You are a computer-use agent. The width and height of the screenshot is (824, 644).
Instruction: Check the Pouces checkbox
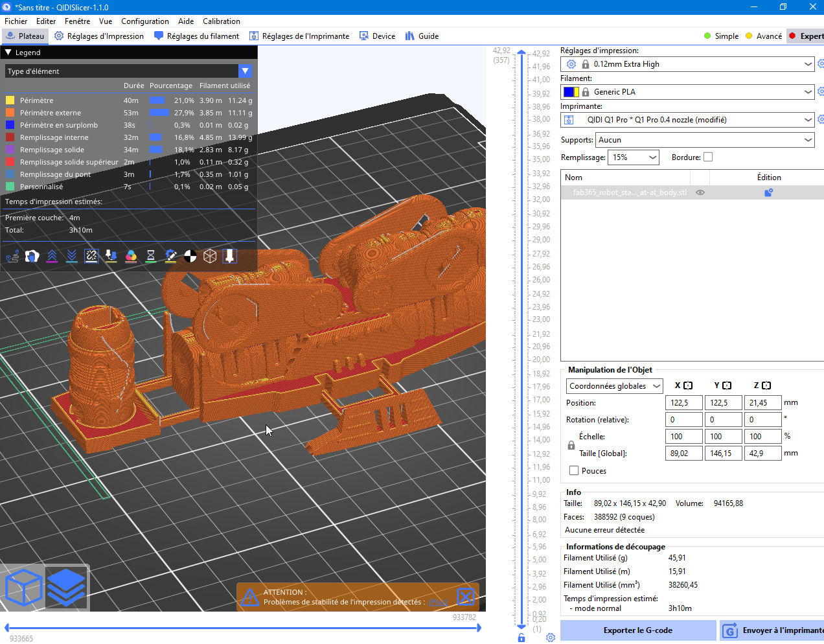[x=574, y=471]
